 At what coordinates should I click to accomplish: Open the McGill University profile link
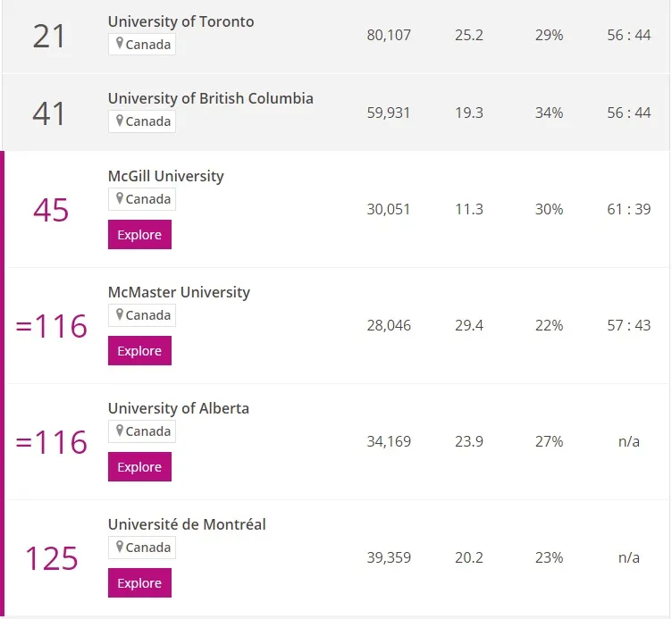coord(165,176)
